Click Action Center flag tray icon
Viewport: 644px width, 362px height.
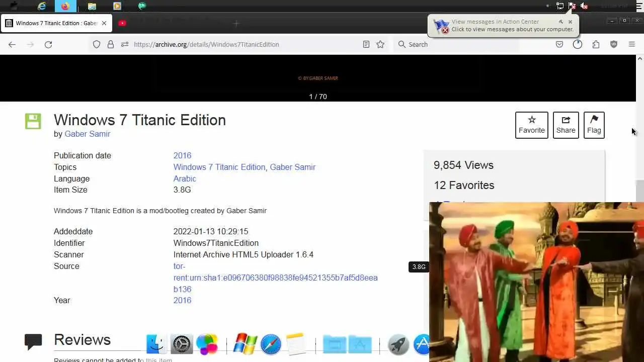pyautogui.click(x=572, y=6)
